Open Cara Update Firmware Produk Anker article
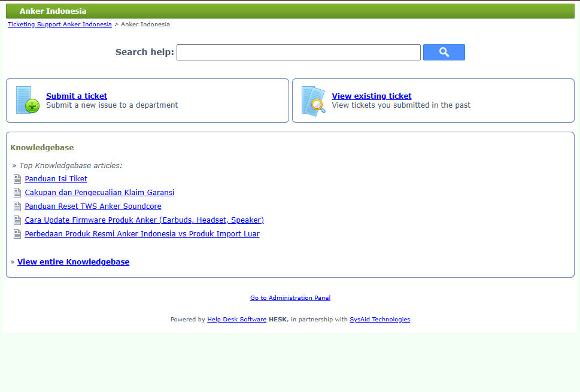This screenshot has height=392, width=580. point(144,220)
